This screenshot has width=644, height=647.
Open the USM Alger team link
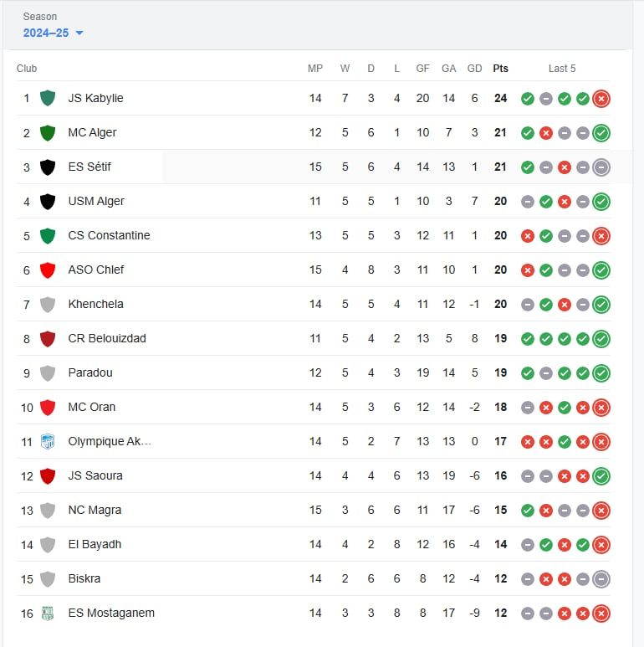(x=96, y=201)
